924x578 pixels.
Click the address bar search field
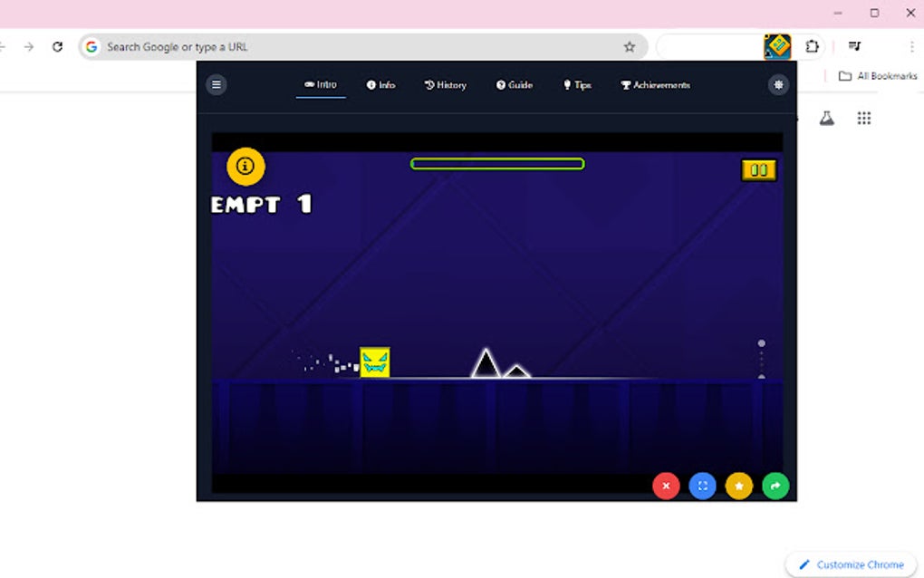click(363, 46)
